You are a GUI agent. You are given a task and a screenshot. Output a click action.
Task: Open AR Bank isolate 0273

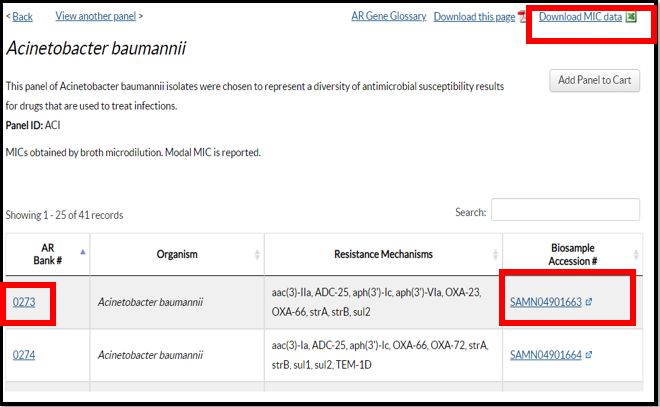tap(24, 302)
